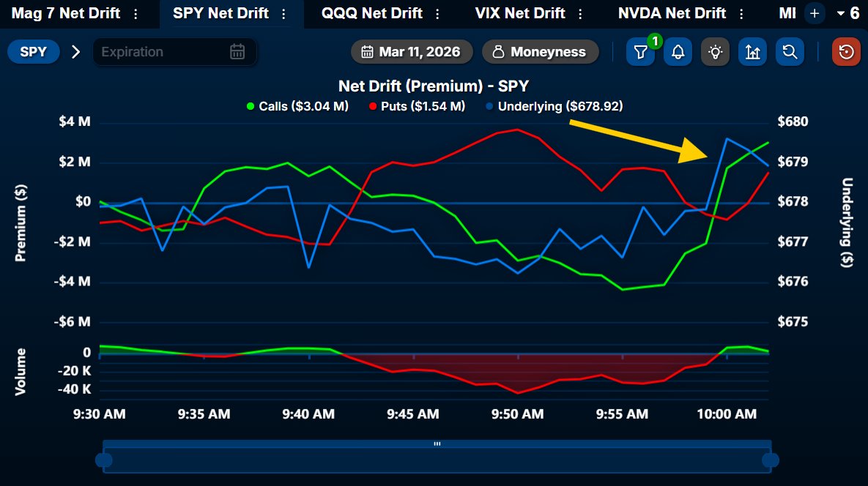Click the left handle of range slider
Image resolution: width=868 pixels, height=486 pixels.
coord(103,460)
